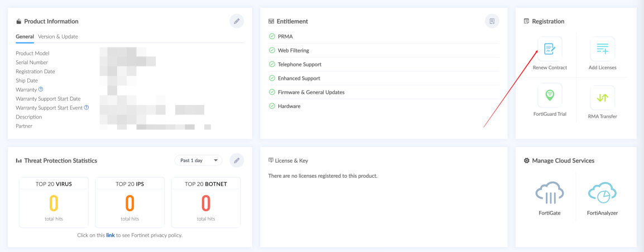Click the TOP 20 VIRUS card
Viewport: 644px width, 252px height.
[x=54, y=202]
